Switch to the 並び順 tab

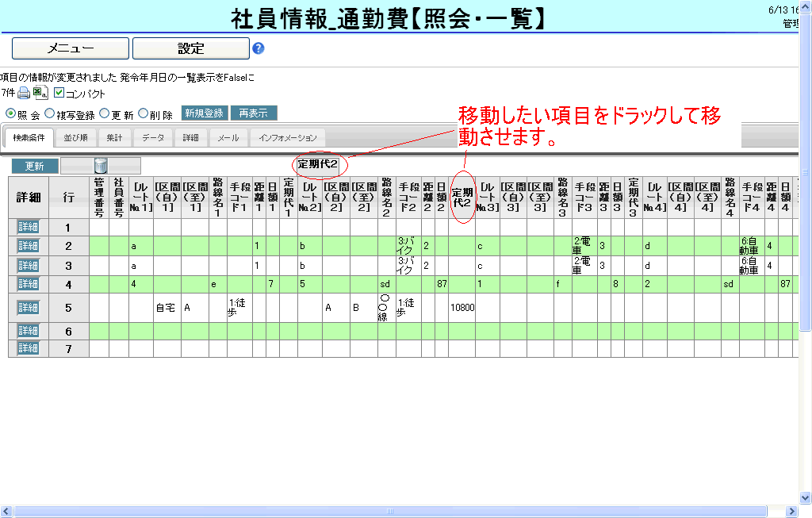click(x=76, y=138)
